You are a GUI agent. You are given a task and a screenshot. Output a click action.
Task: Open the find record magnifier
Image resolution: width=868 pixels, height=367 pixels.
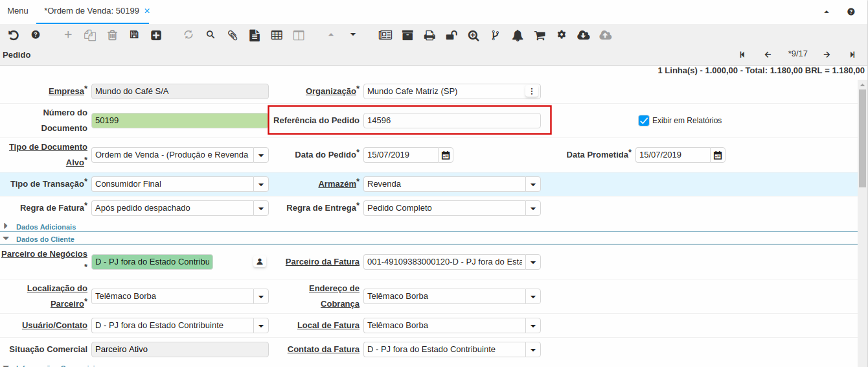[x=211, y=35]
